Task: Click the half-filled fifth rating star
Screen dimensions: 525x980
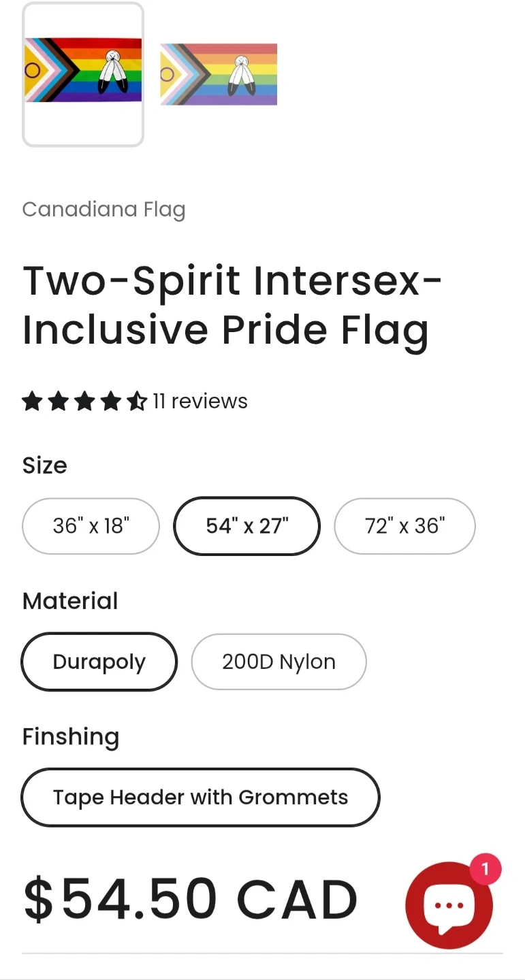Action: 137,402
